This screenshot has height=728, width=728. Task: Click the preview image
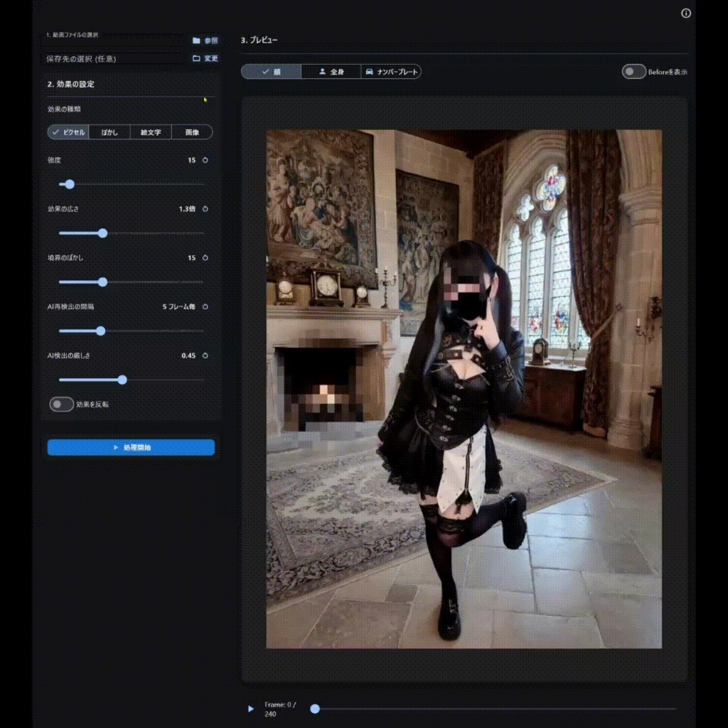click(464, 389)
